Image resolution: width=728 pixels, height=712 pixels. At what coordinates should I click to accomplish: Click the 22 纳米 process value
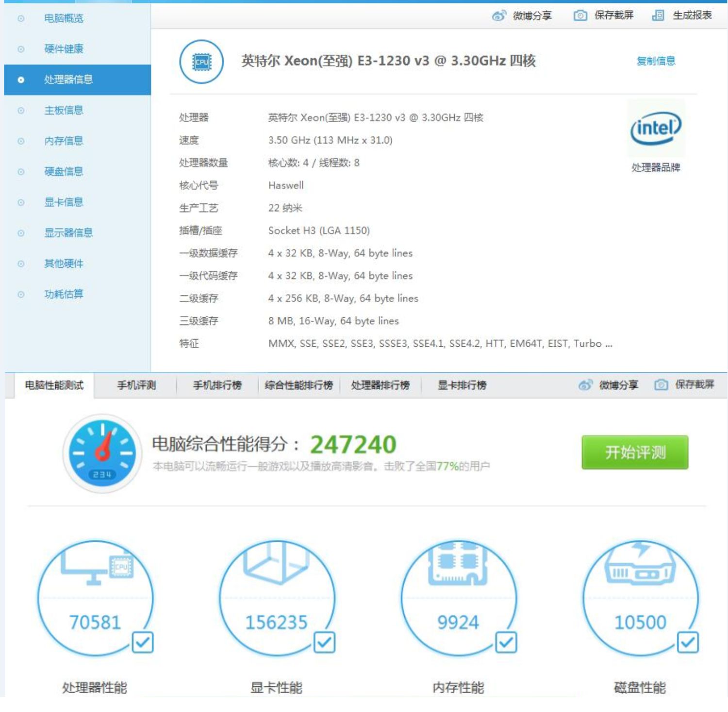point(285,208)
